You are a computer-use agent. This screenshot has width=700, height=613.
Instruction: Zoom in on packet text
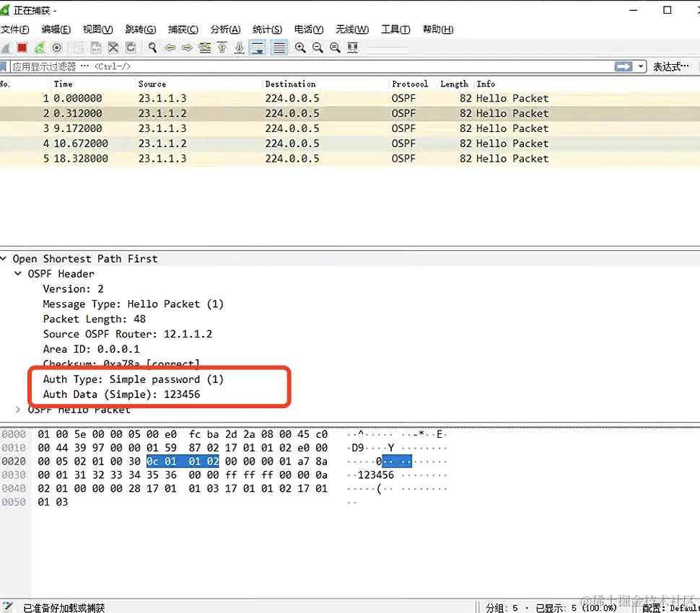300,48
